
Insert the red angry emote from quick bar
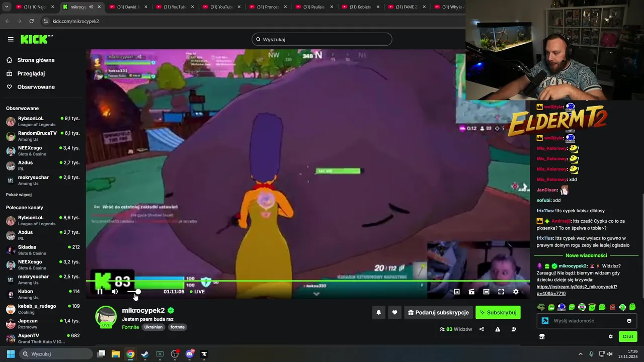click(612, 307)
